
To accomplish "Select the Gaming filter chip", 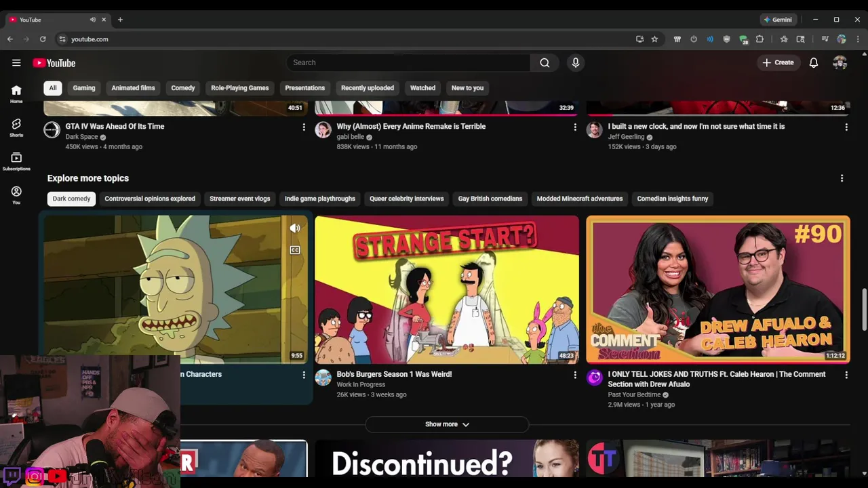I will pos(84,88).
